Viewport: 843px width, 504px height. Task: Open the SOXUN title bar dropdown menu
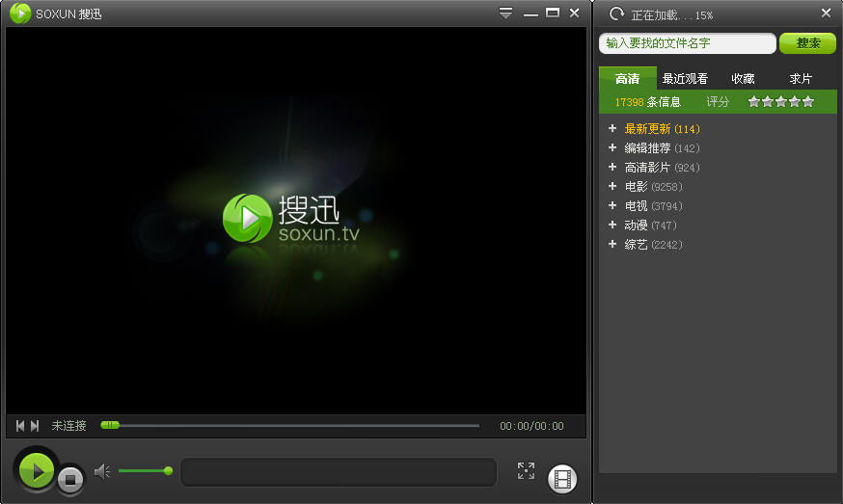coord(505,13)
